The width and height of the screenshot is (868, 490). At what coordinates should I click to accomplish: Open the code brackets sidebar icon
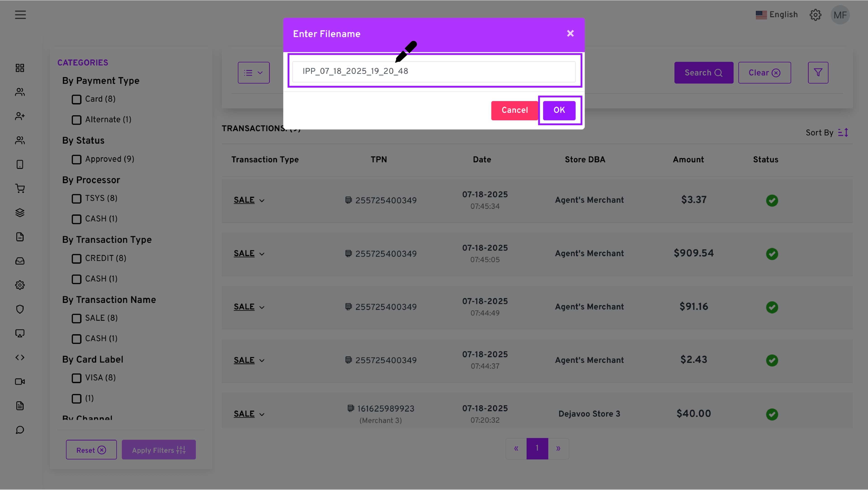tap(20, 357)
